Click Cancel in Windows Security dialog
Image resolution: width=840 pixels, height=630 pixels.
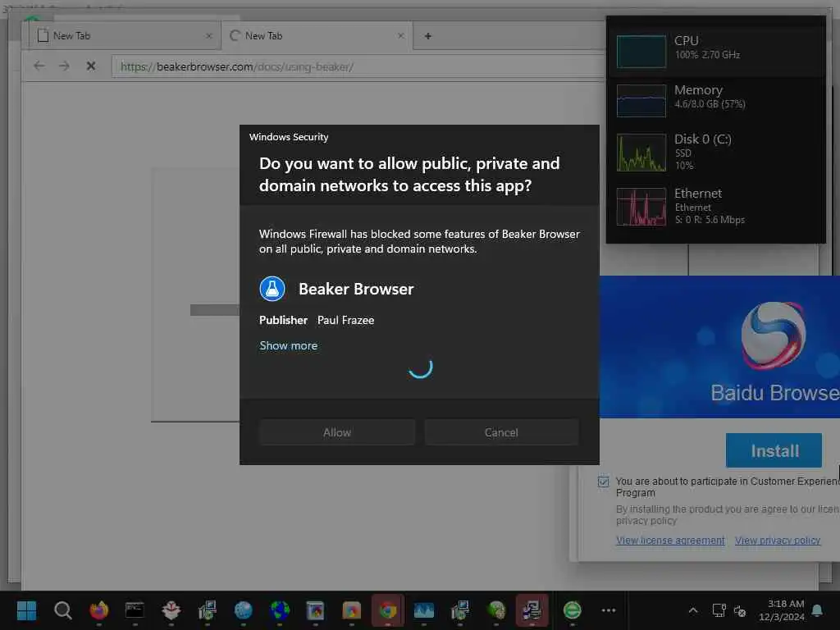click(x=501, y=432)
